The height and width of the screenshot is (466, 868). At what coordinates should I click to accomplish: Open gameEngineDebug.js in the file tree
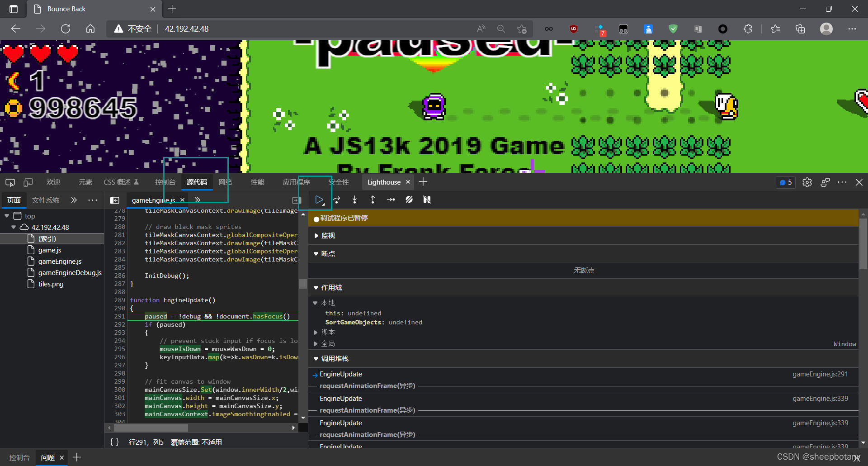70,272
